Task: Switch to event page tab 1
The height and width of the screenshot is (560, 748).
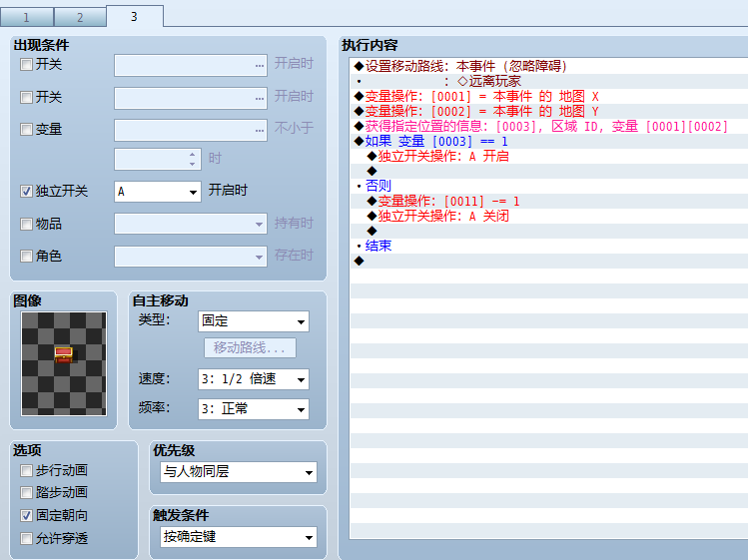Action: (x=27, y=18)
